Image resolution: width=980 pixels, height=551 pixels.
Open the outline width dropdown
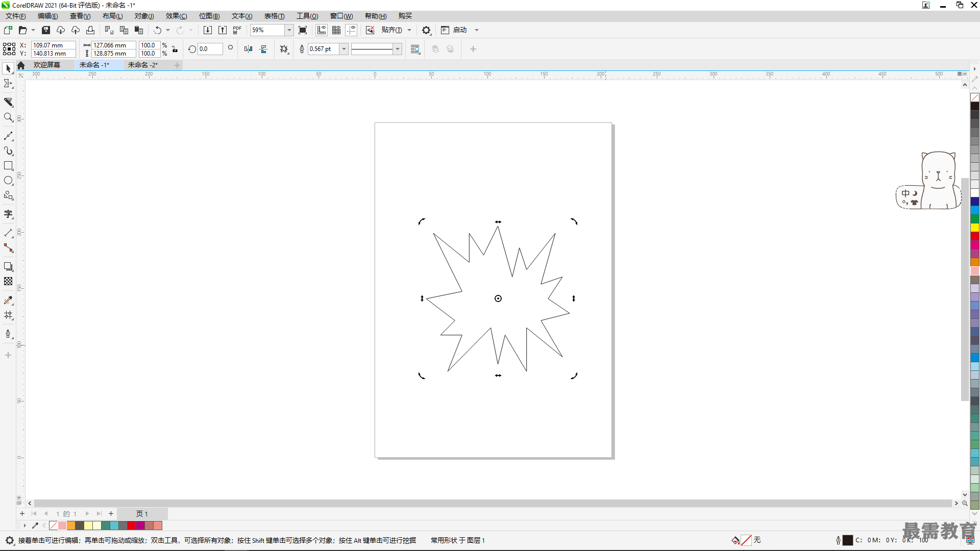click(344, 49)
